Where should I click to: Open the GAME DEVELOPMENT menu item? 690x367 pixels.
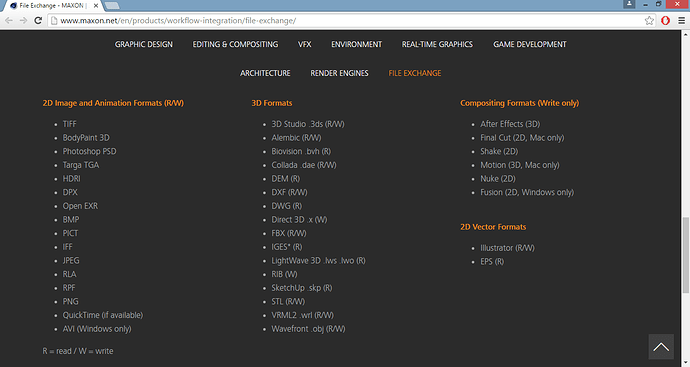tap(530, 44)
